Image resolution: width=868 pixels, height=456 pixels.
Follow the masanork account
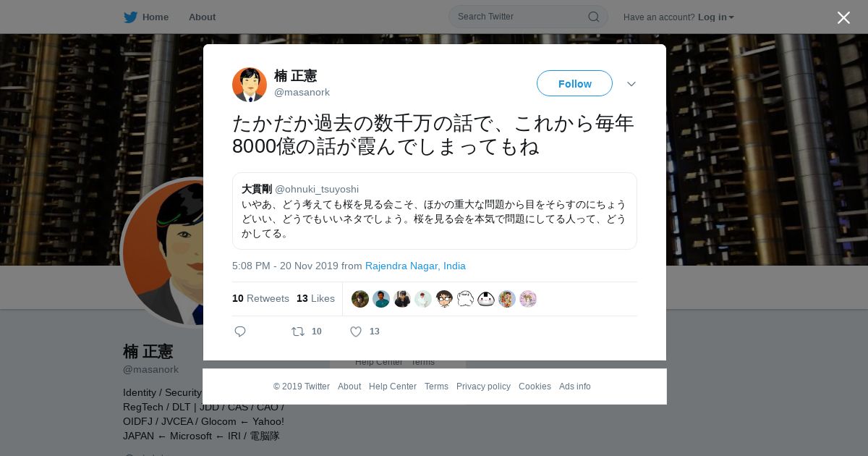tap(574, 83)
